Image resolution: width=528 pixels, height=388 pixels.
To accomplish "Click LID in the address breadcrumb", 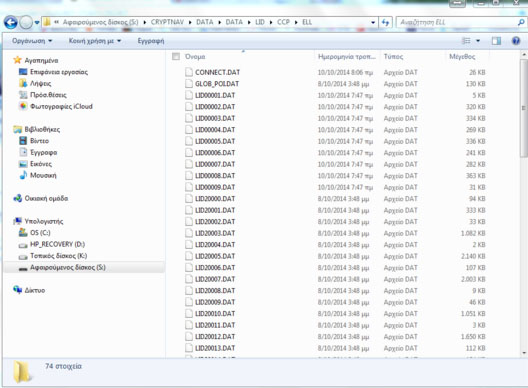I will (x=260, y=22).
